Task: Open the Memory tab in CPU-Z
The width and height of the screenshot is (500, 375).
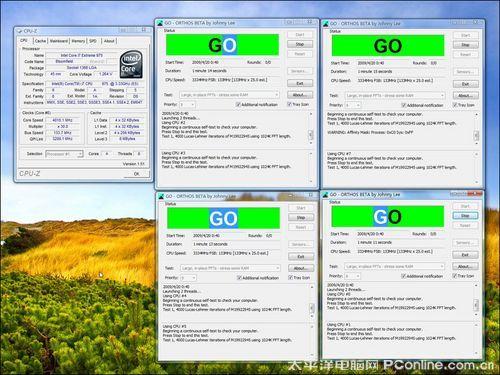Action: click(78, 41)
